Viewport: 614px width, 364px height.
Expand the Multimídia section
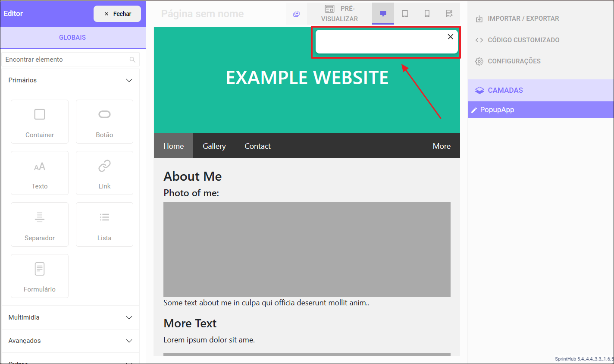(129, 317)
